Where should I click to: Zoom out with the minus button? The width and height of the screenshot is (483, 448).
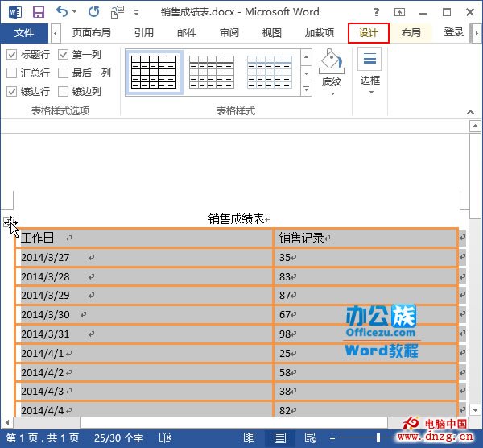[332, 438]
